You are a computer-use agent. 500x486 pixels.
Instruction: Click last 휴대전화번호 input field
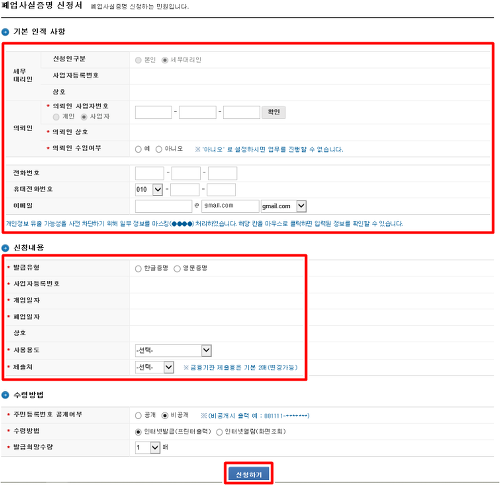coord(221,190)
